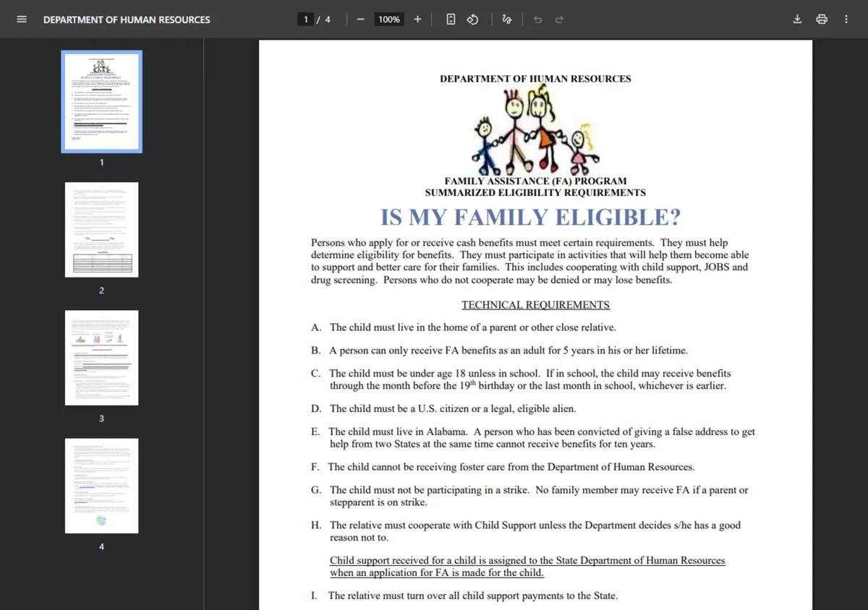868x610 pixels.
Task: Select page 1 thumbnail
Action: (x=101, y=101)
